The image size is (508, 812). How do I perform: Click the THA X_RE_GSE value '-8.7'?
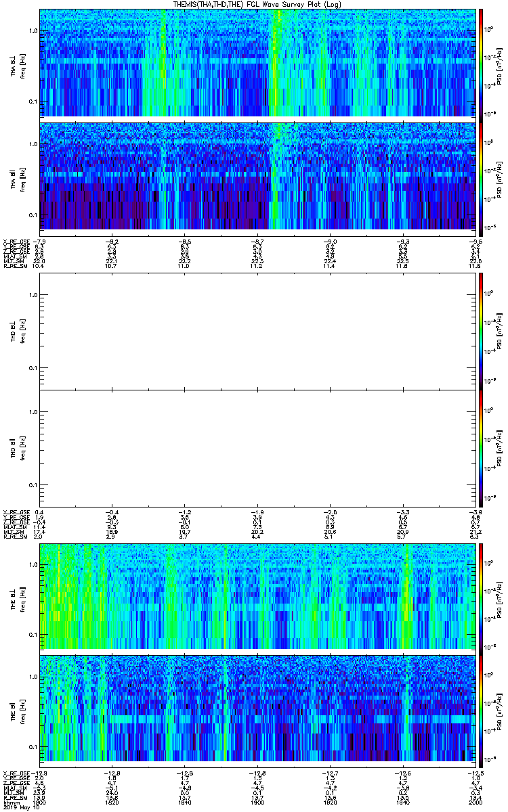(257, 241)
